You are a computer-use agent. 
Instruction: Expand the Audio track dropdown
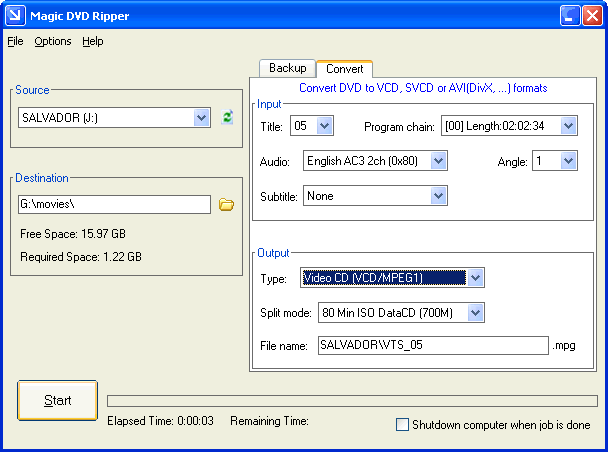pos(438,160)
